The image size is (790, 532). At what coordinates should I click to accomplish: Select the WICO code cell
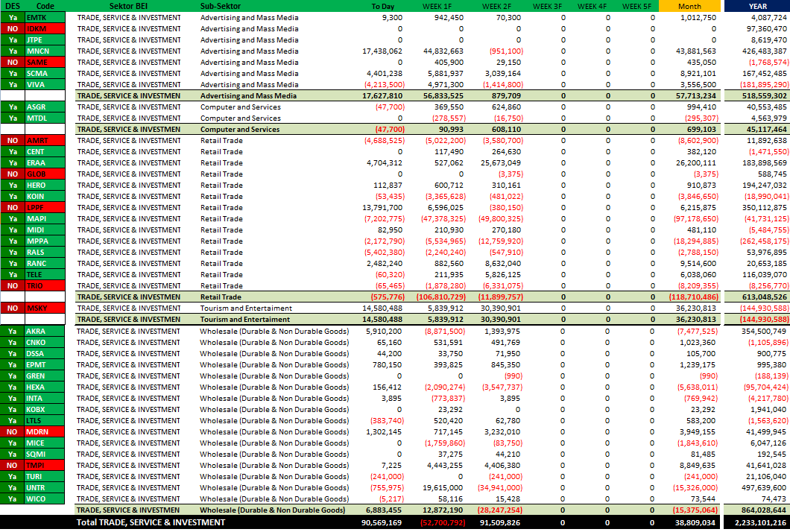pos(45,498)
